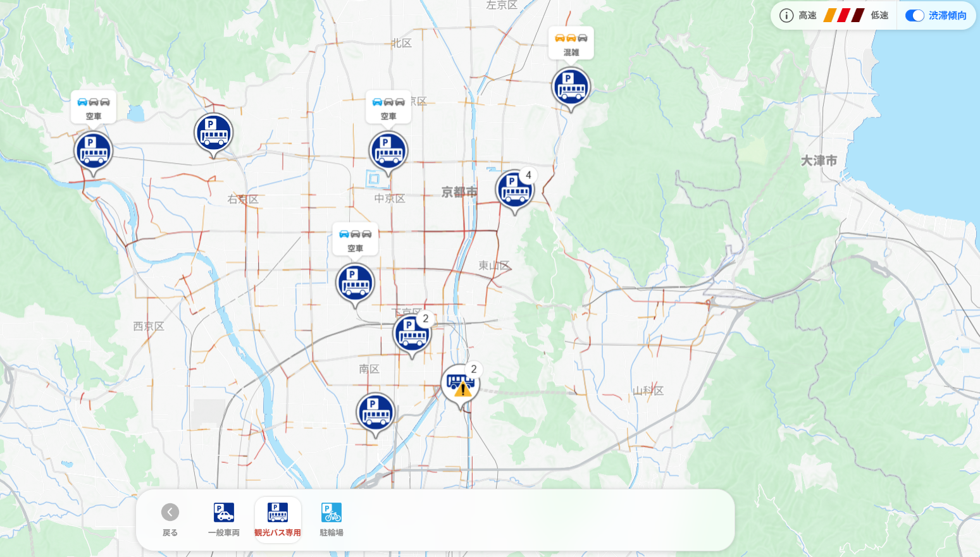Click bus parking pin below central 空車 badge
Viewport: 980px width, 557px height.
pos(355,283)
